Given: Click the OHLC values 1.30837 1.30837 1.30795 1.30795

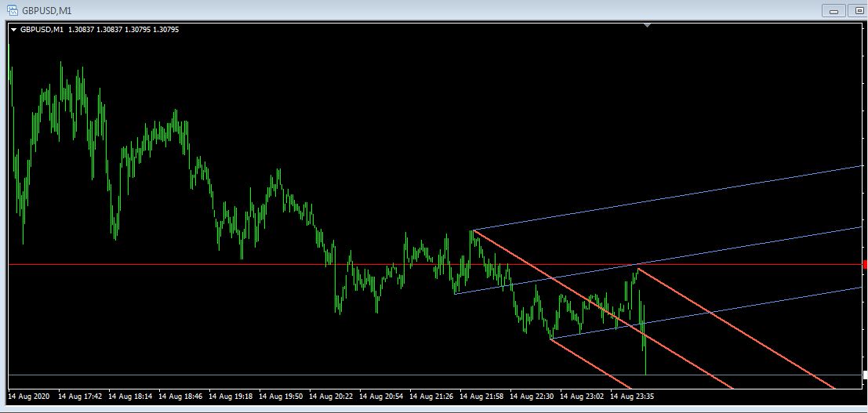Looking at the screenshot, I should (x=123, y=30).
